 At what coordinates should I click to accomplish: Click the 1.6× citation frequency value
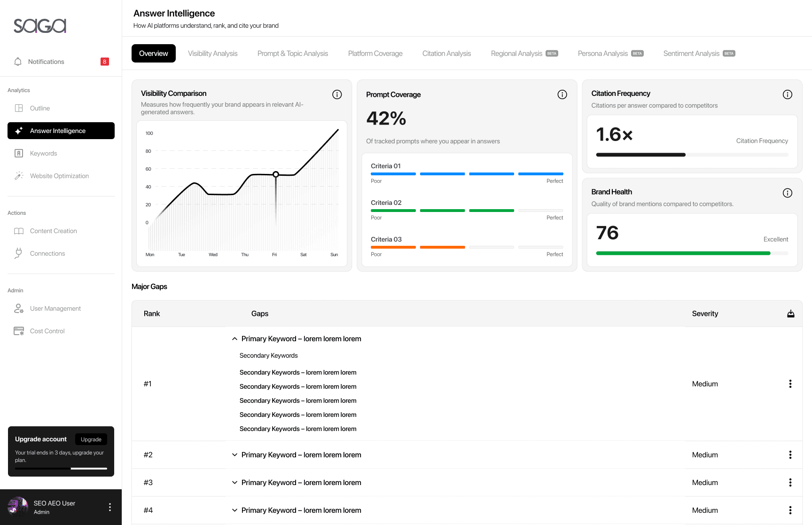click(615, 134)
